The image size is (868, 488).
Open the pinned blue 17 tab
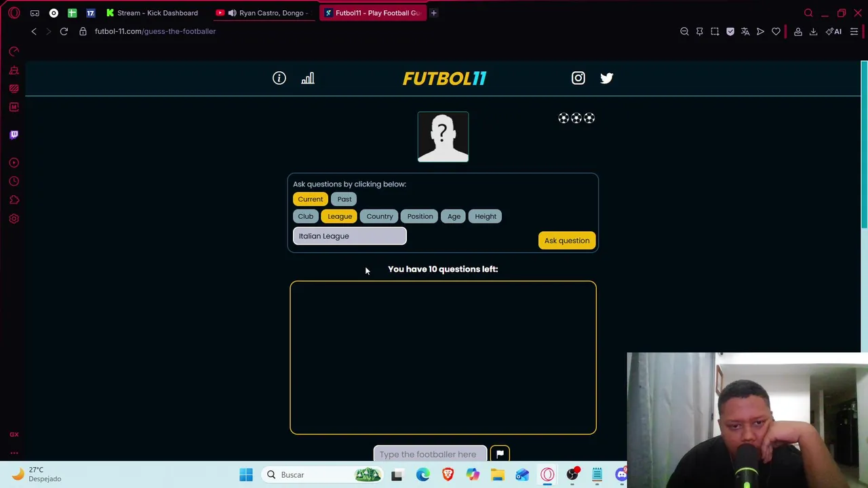coord(90,13)
